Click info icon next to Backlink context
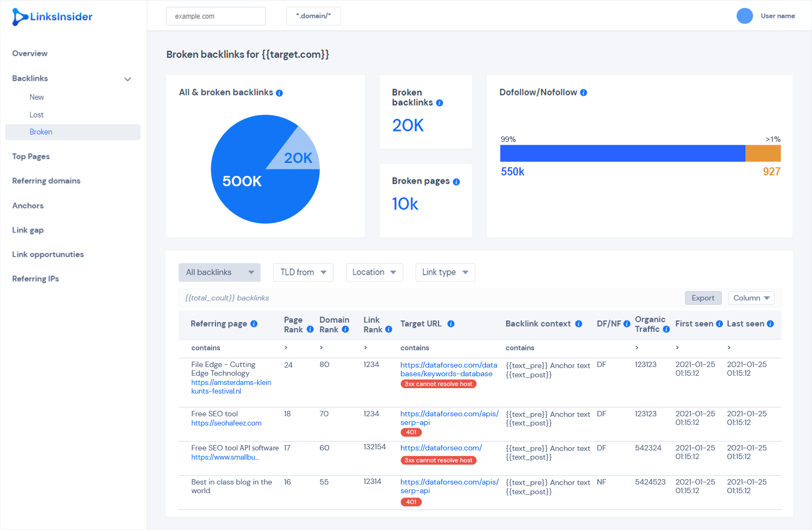812x530 pixels. (x=579, y=324)
